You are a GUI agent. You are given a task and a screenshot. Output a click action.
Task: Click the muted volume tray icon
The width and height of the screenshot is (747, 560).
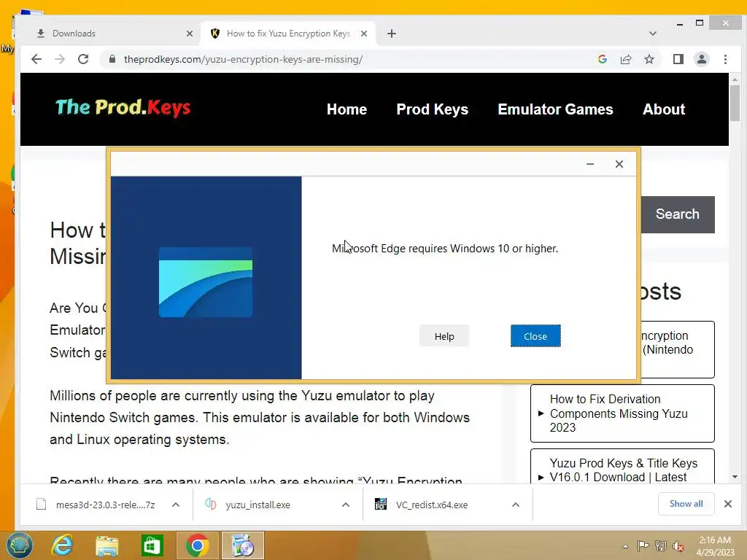coord(678,545)
